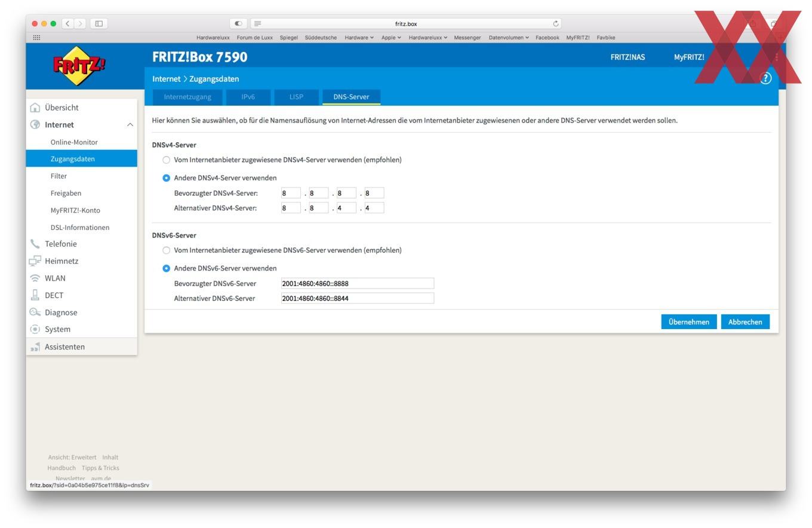Switch to the Internetzugang tab
Viewport: 812px width, 528px height.
pos(187,97)
